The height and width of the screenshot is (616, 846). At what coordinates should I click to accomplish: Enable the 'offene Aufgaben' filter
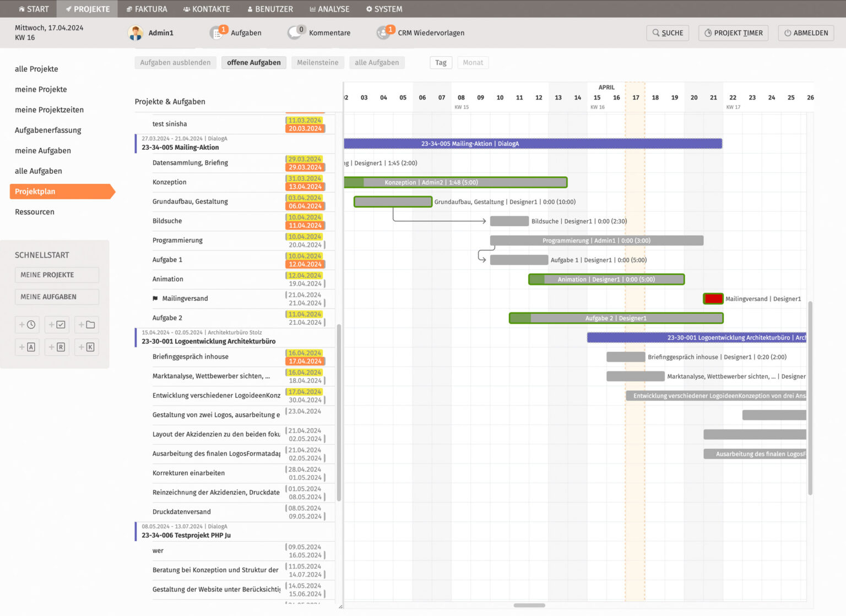point(253,62)
